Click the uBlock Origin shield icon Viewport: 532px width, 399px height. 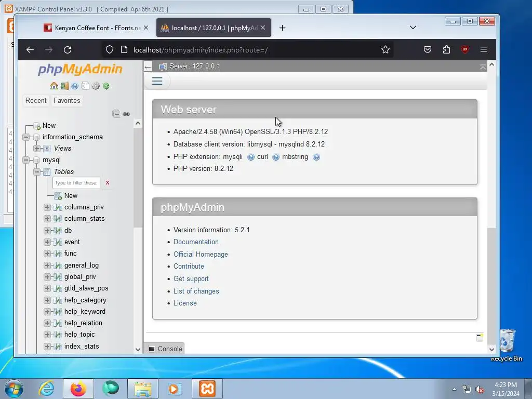click(x=465, y=49)
